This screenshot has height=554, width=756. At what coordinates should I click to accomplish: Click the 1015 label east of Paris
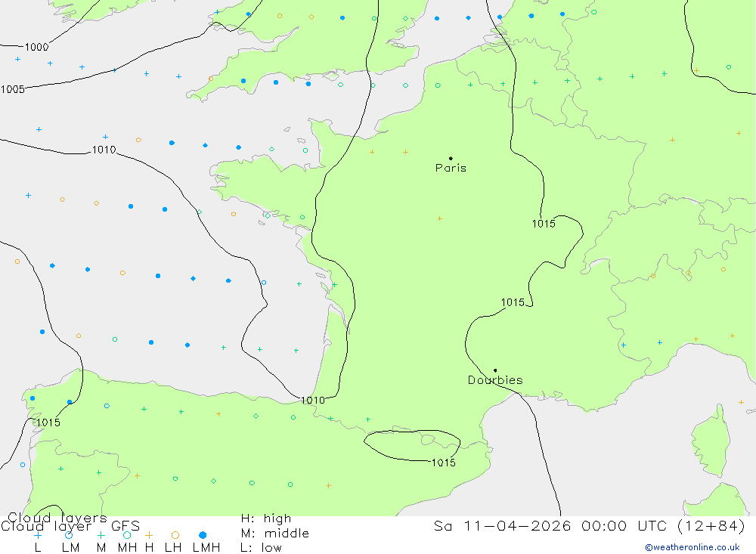point(544,224)
